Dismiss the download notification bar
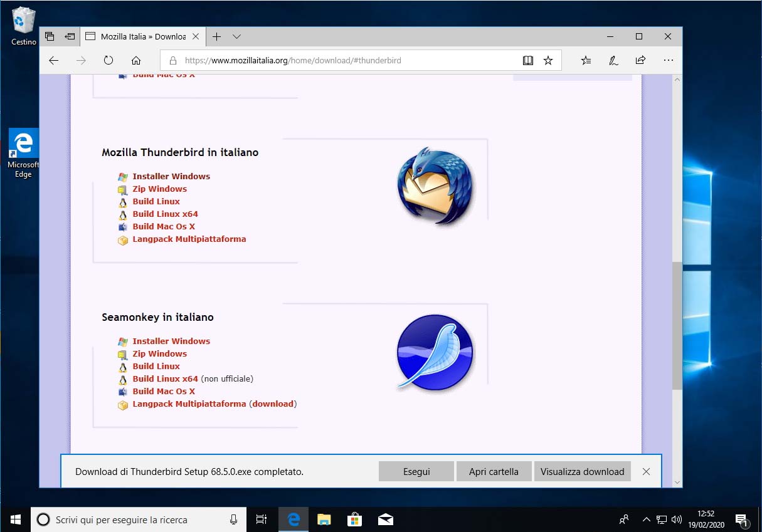The image size is (762, 532). tap(647, 471)
